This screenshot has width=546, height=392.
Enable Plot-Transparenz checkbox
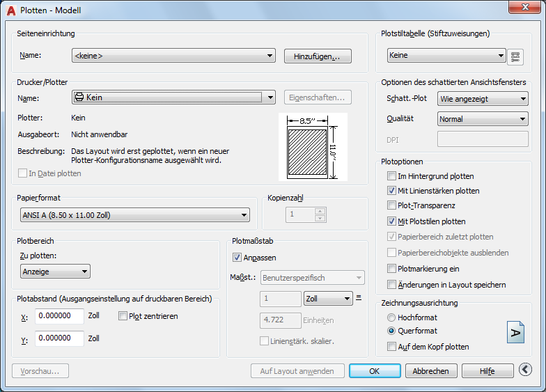pyautogui.click(x=391, y=205)
